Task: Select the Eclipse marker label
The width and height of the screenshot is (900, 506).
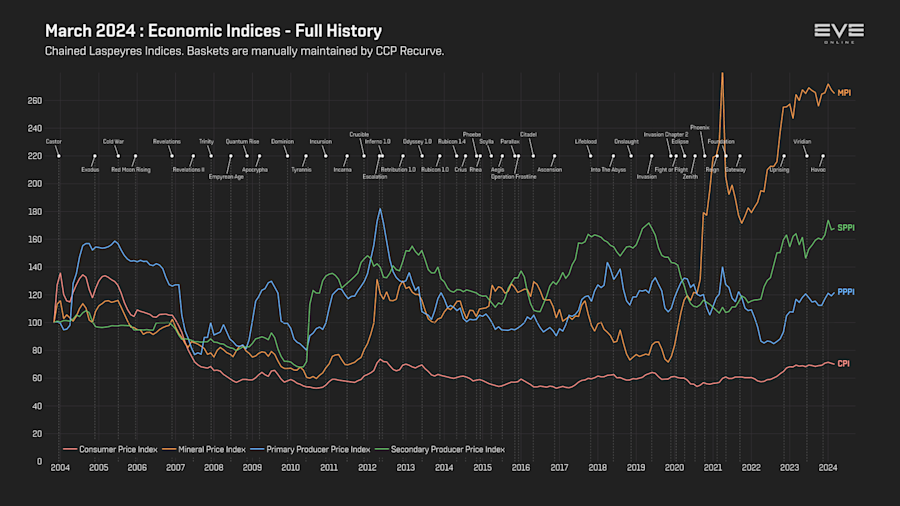Action: pos(680,142)
